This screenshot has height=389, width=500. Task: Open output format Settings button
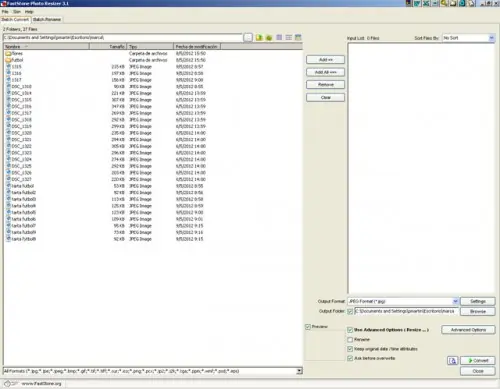[x=478, y=301]
